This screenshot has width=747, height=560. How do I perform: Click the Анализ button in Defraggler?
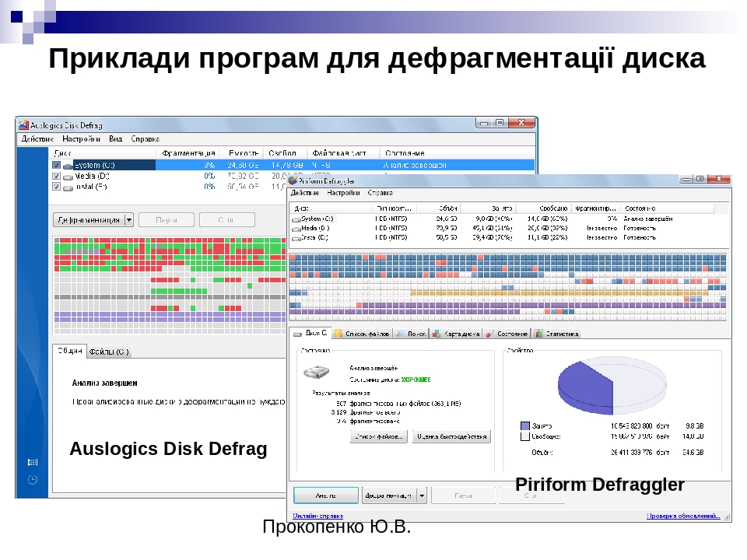point(326,495)
